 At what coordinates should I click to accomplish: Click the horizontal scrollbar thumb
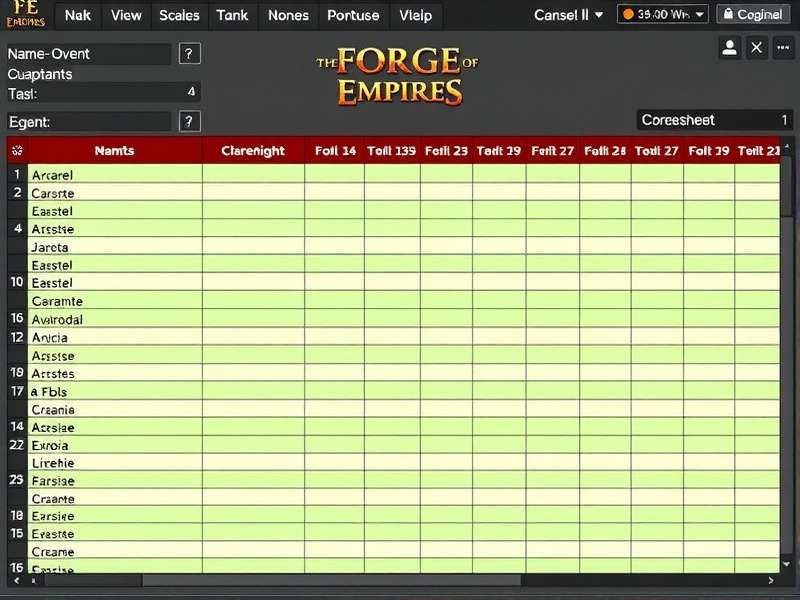point(332,581)
